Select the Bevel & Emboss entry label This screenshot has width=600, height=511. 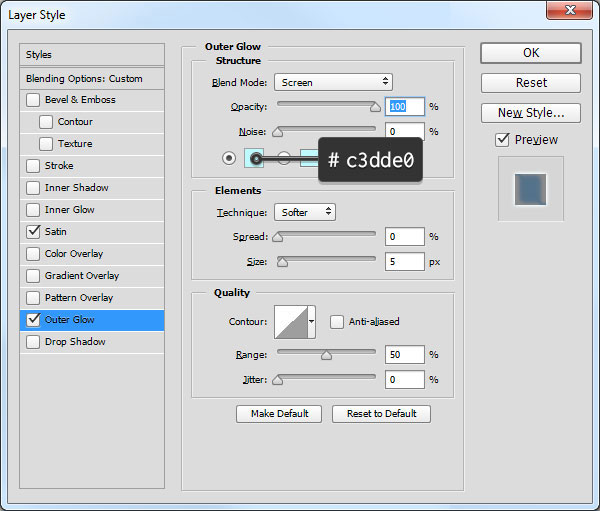pos(80,100)
